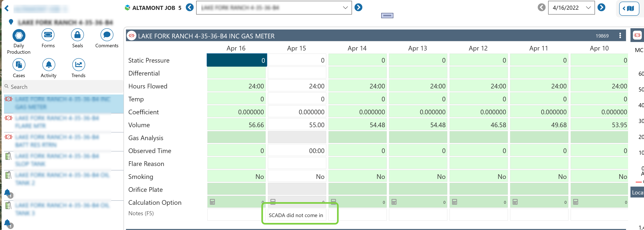
Task: Go to previous well with left arrow
Action: (190, 7)
